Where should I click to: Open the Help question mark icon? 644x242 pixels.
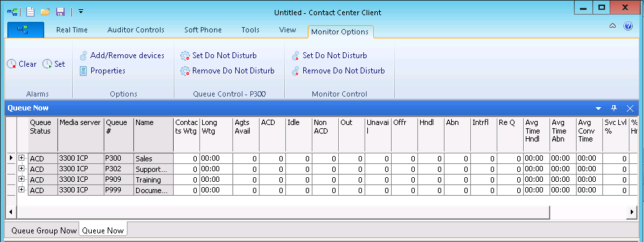point(628,26)
